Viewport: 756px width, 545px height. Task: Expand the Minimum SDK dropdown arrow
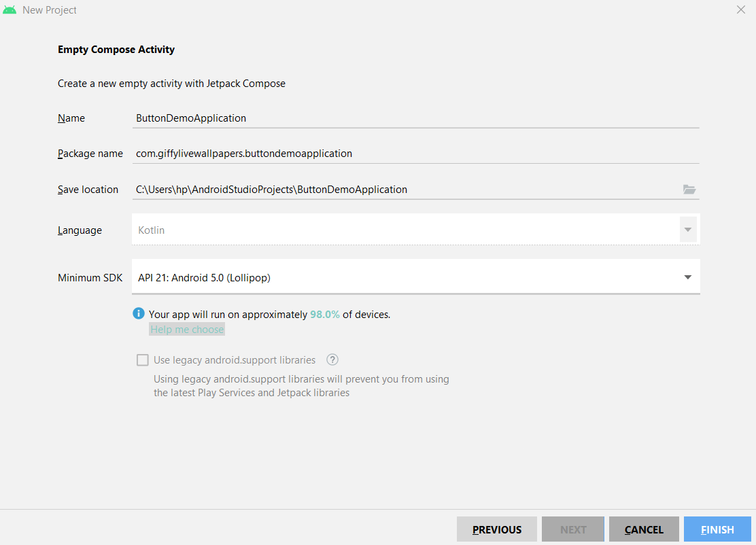[687, 277]
